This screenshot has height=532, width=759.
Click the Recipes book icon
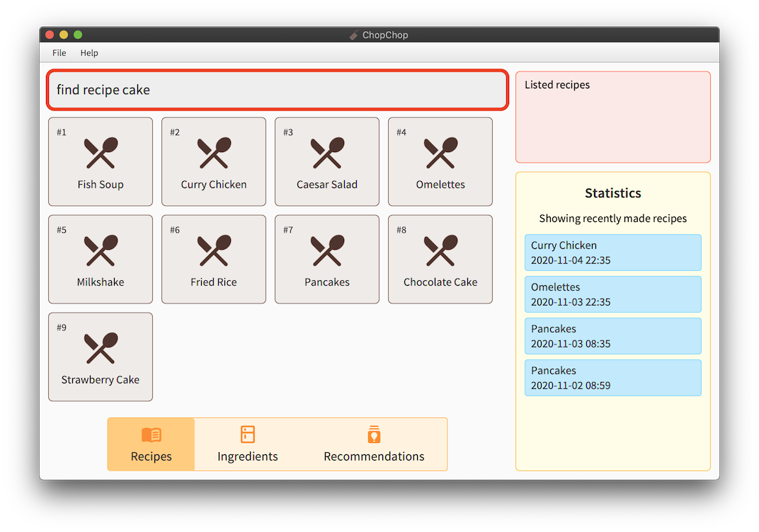click(152, 435)
